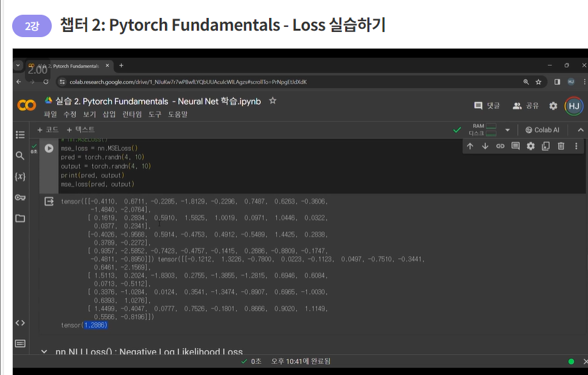Image resolution: width=588 pixels, height=375 pixels.
Task: Copy link to cell icon
Action: pos(500,146)
